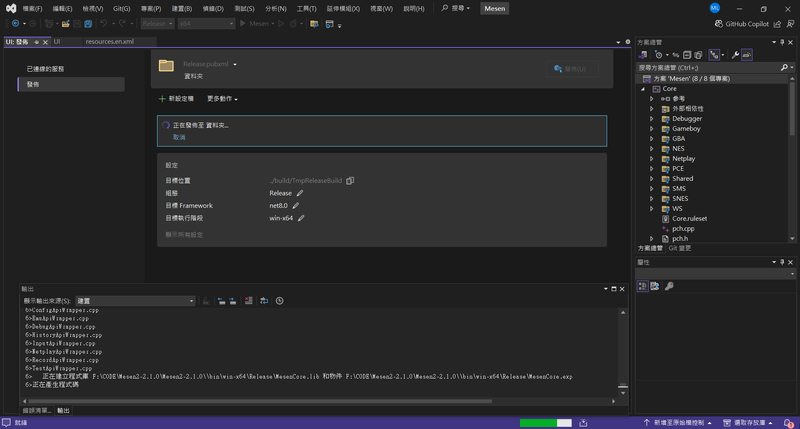The image size is (800, 429).
Task: Click Clear All icon in Output panel
Action: (x=248, y=301)
